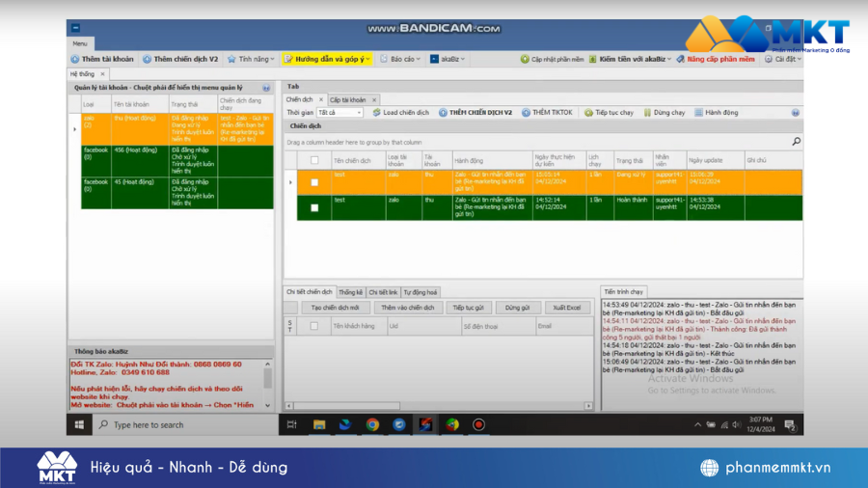Switch to Cấp tài khoản tab
Screen dimensions: 868x488
click(x=347, y=99)
